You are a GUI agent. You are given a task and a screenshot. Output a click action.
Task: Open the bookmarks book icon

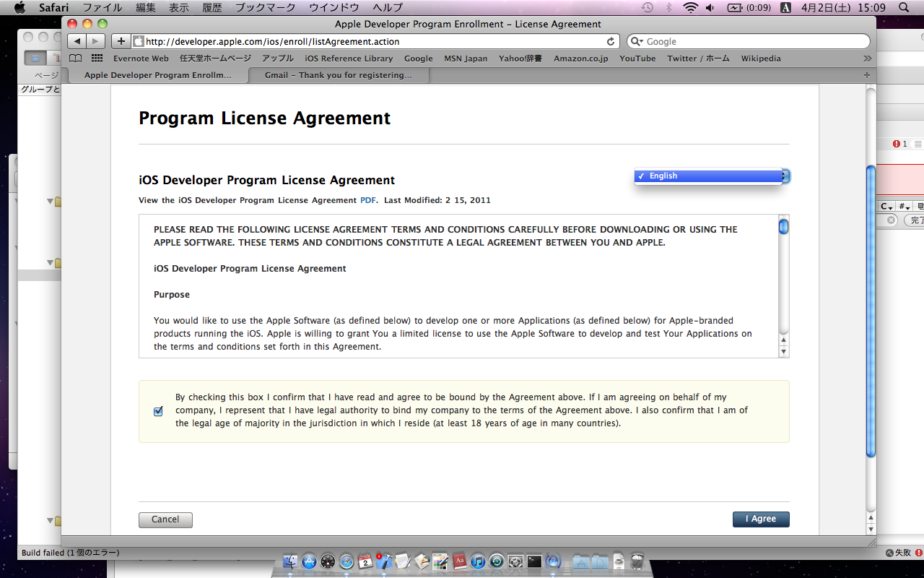(x=76, y=59)
